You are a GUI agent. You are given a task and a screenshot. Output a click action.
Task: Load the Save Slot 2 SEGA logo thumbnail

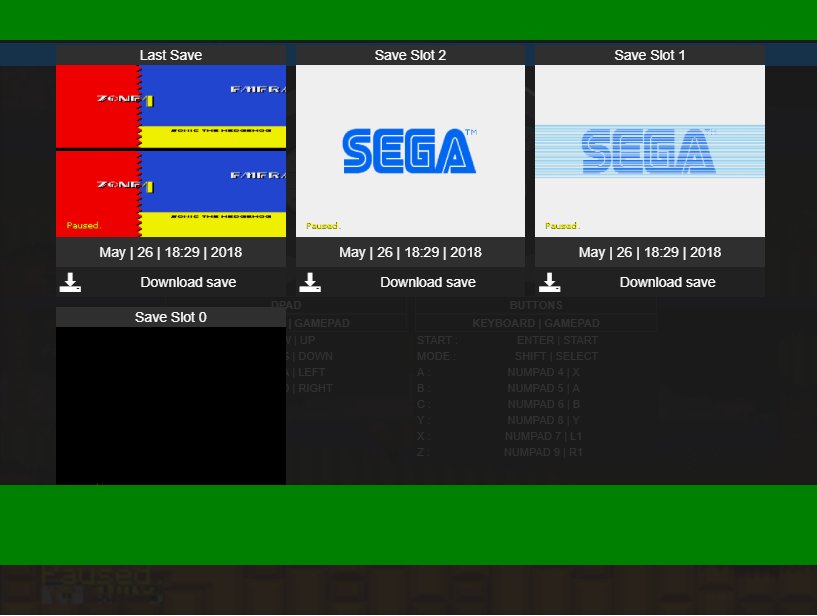(x=410, y=151)
